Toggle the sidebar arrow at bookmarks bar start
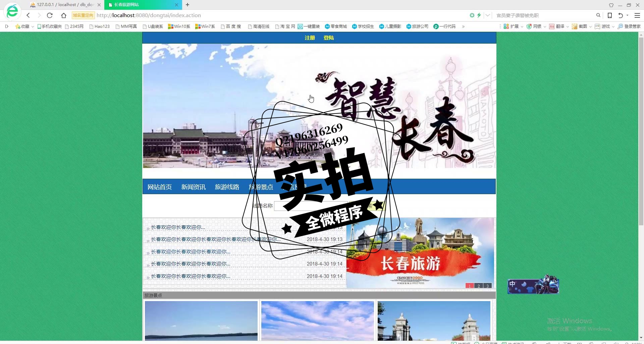The height and width of the screenshot is (344, 644). [x=7, y=26]
